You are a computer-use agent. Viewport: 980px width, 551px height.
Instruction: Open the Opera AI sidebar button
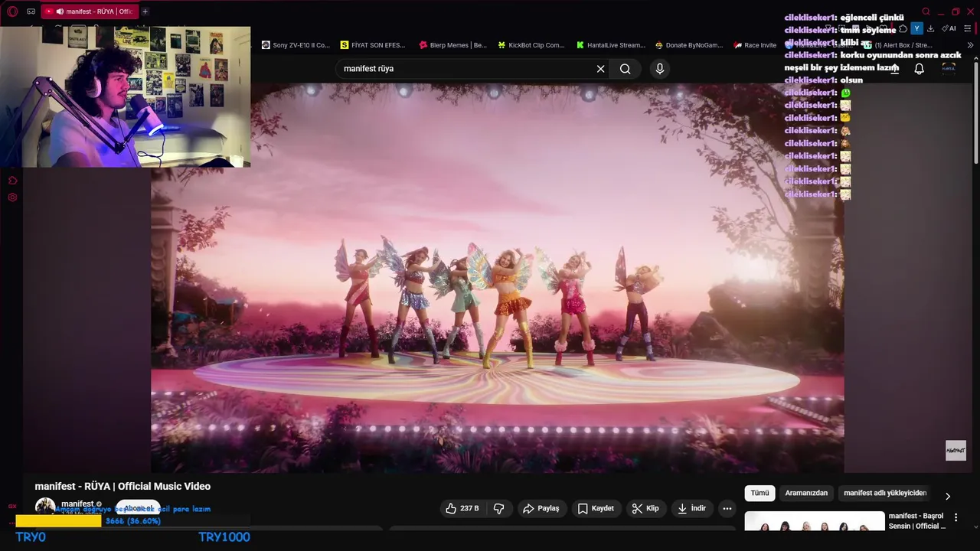click(x=949, y=28)
